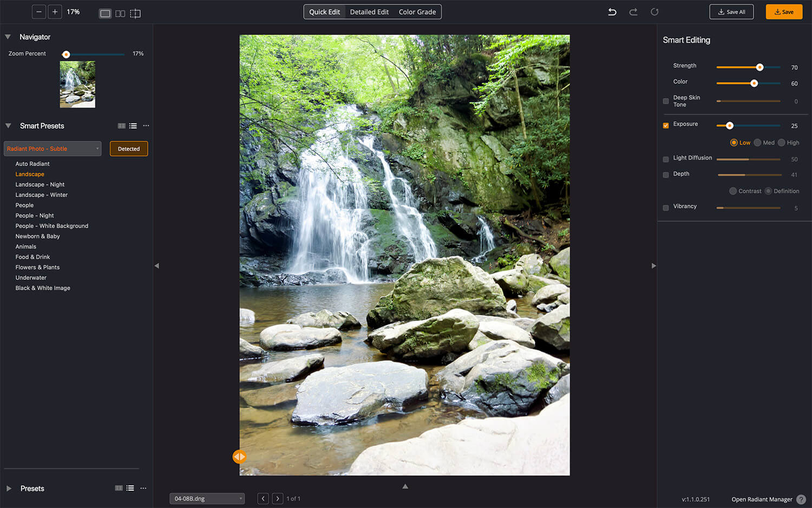Switch to single image view mode

point(105,14)
